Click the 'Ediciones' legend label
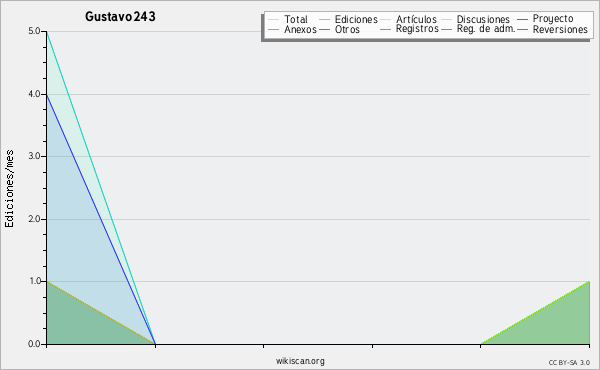600x370 pixels. coord(356,19)
